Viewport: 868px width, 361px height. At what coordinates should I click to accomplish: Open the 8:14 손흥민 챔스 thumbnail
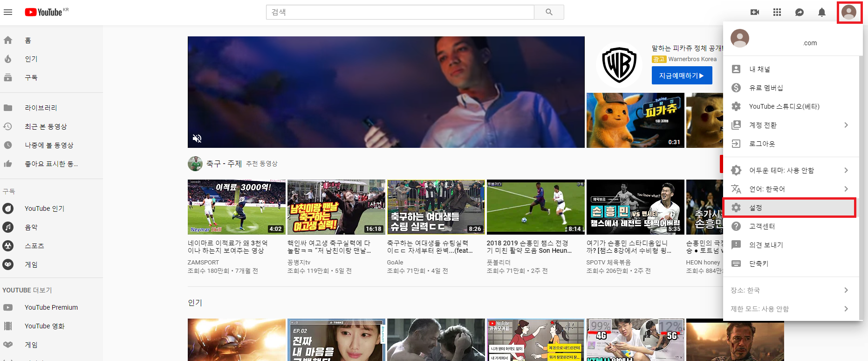pos(536,207)
